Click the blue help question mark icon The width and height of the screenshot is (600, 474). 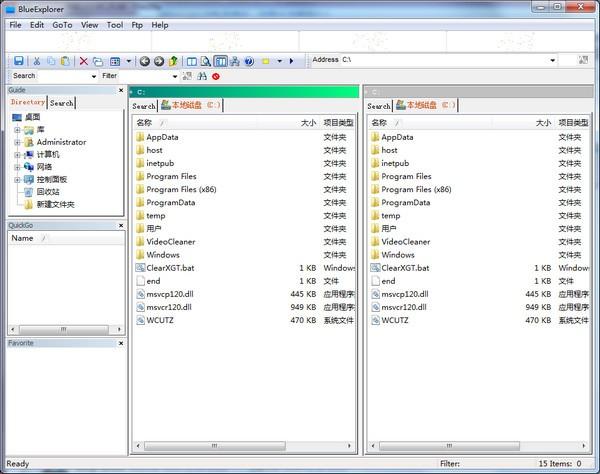click(x=249, y=61)
